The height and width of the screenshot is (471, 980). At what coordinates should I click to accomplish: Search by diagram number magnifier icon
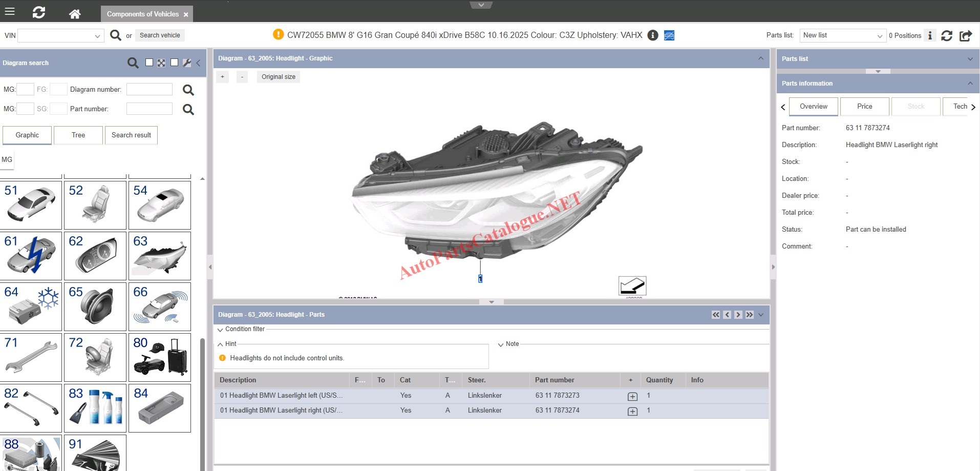click(x=188, y=90)
